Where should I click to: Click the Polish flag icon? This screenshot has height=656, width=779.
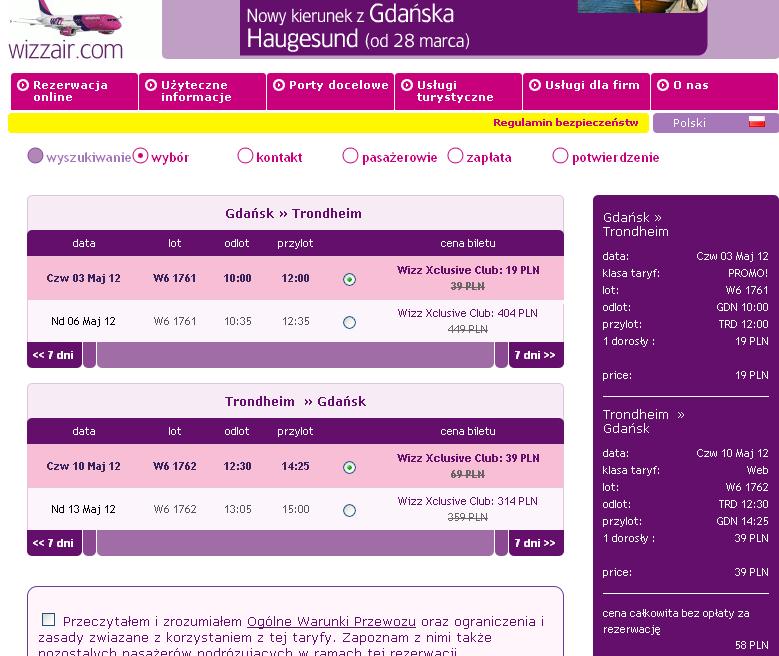click(x=757, y=122)
